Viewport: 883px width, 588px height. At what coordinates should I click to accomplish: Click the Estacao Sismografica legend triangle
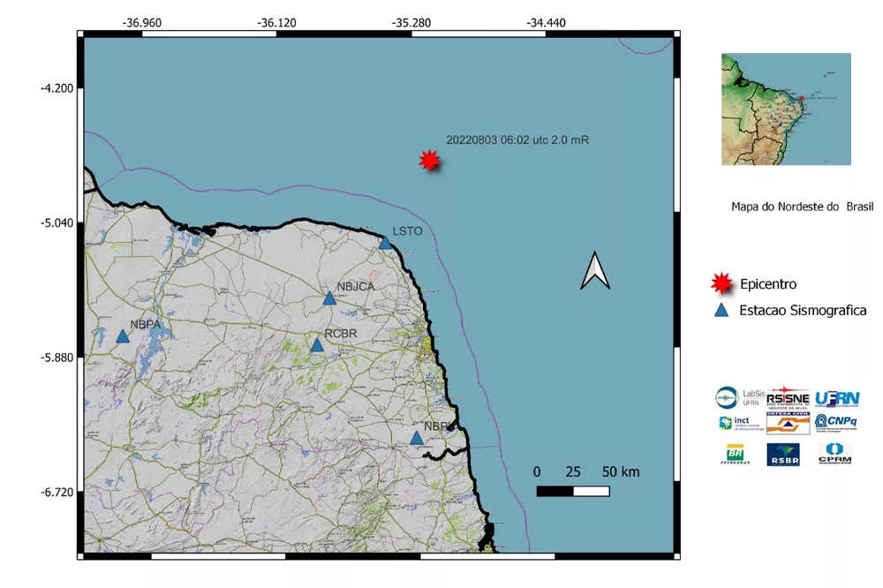(x=721, y=310)
